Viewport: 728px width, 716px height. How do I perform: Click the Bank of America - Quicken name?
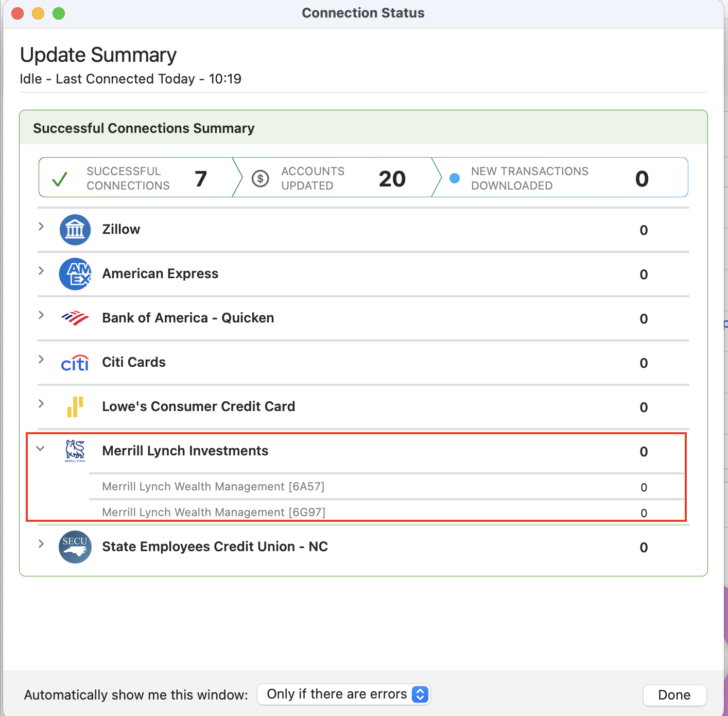point(188,318)
